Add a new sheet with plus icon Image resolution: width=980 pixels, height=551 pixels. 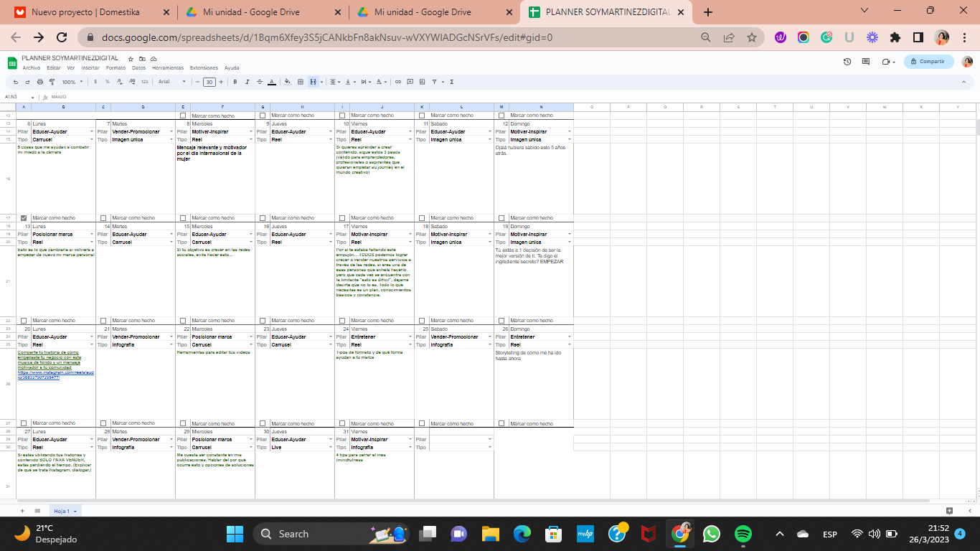coord(22,511)
